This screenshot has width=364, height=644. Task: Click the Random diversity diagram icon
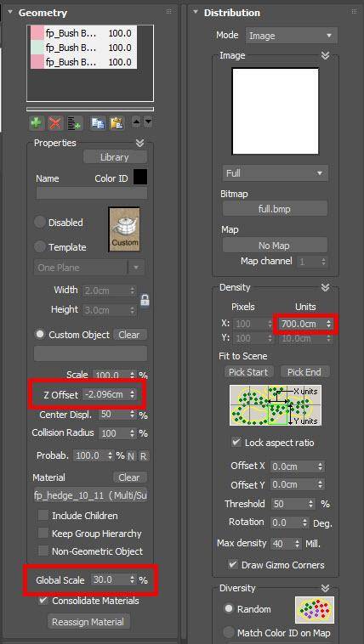[x=314, y=609]
